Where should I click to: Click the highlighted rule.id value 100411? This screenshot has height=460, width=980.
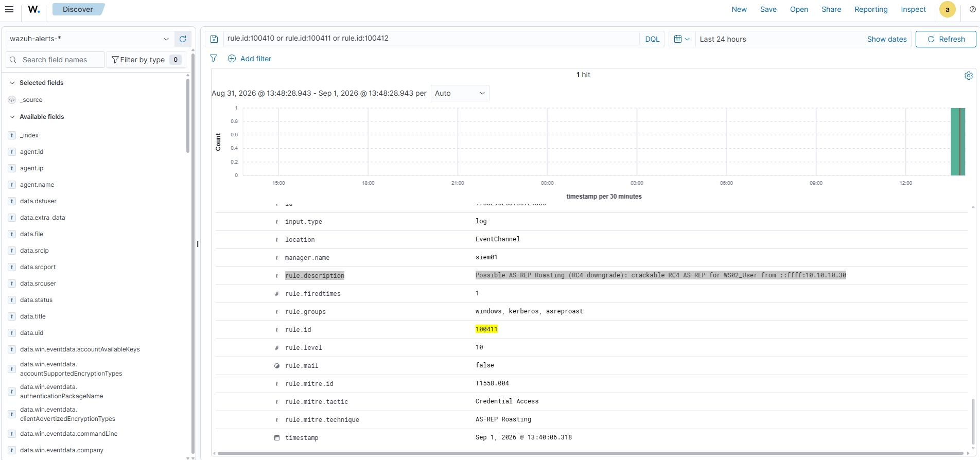(x=486, y=329)
